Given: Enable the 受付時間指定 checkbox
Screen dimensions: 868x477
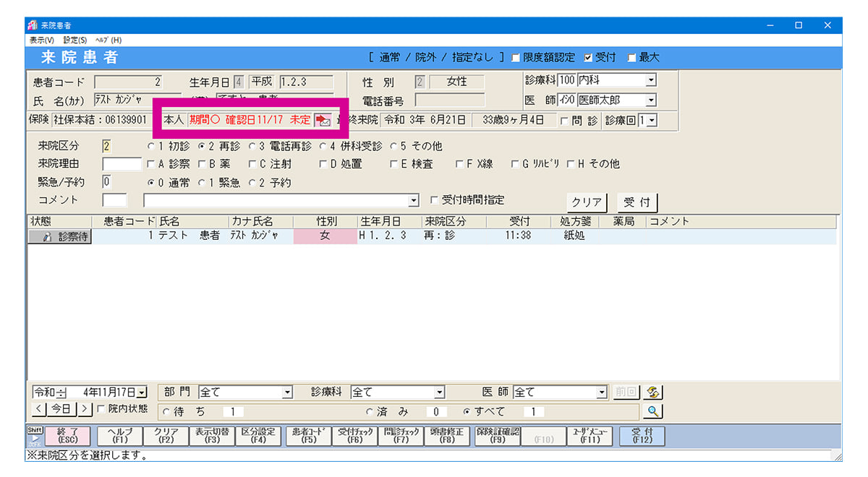Looking at the screenshot, I should click(434, 200).
